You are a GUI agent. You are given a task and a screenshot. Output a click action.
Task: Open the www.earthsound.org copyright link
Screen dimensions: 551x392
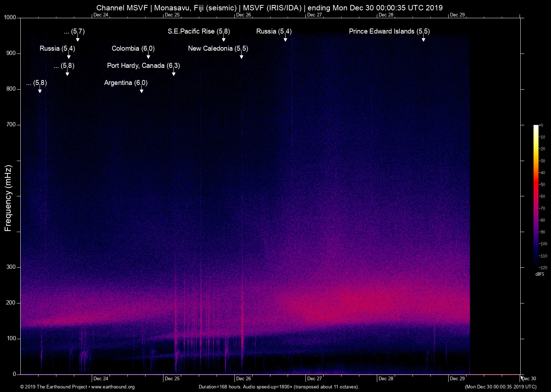(113, 387)
